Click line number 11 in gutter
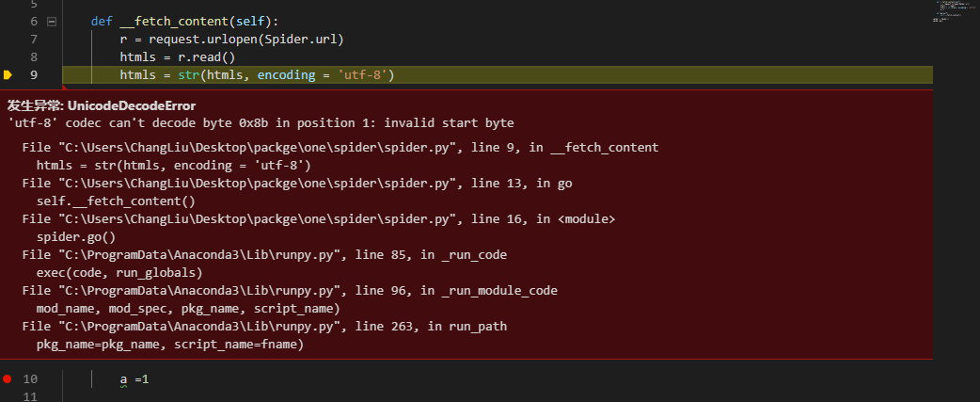The height and width of the screenshot is (402, 980). [30, 396]
